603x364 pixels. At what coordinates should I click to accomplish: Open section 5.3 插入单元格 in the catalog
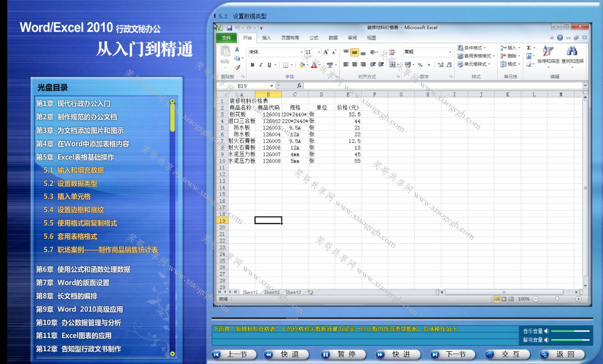point(67,197)
